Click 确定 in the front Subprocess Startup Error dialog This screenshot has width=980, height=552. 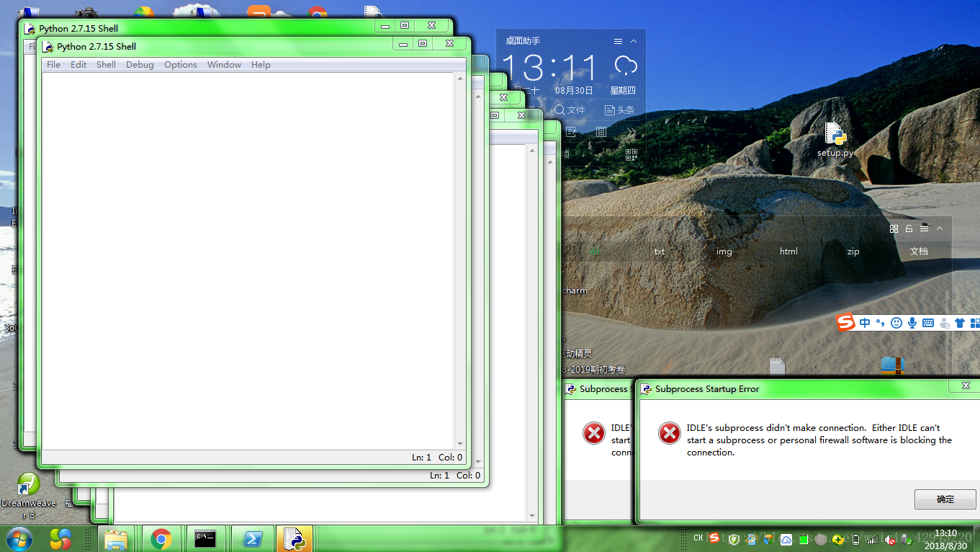tap(945, 499)
